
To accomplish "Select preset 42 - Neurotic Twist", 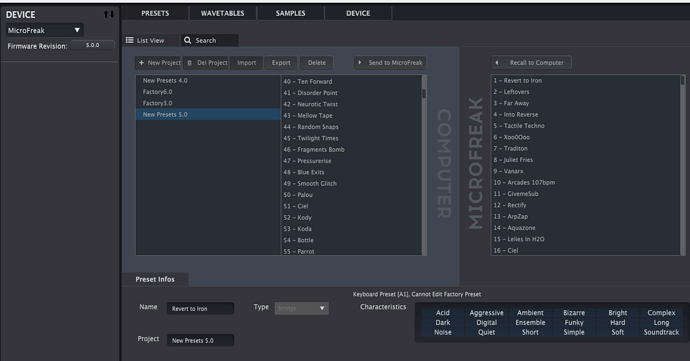I will click(x=351, y=104).
